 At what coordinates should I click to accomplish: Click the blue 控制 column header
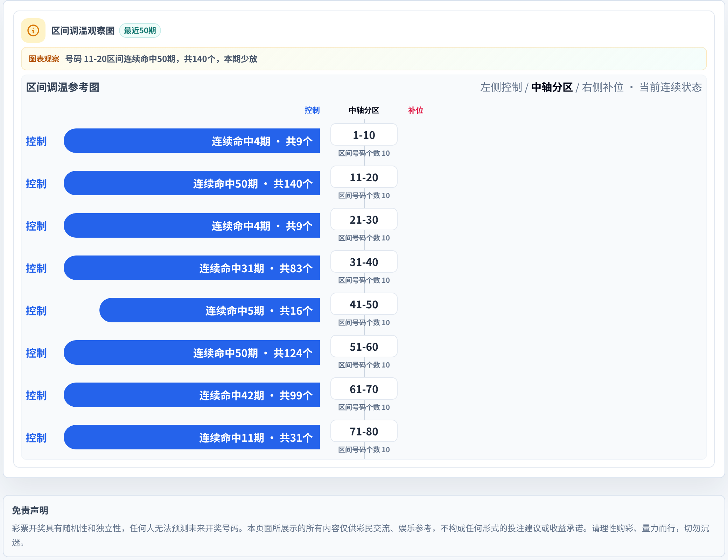(312, 110)
